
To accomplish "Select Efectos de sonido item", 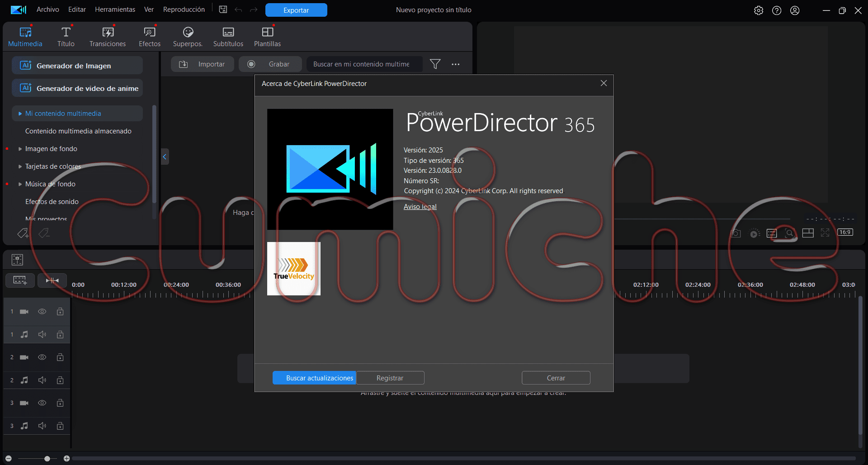I will [x=52, y=202].
